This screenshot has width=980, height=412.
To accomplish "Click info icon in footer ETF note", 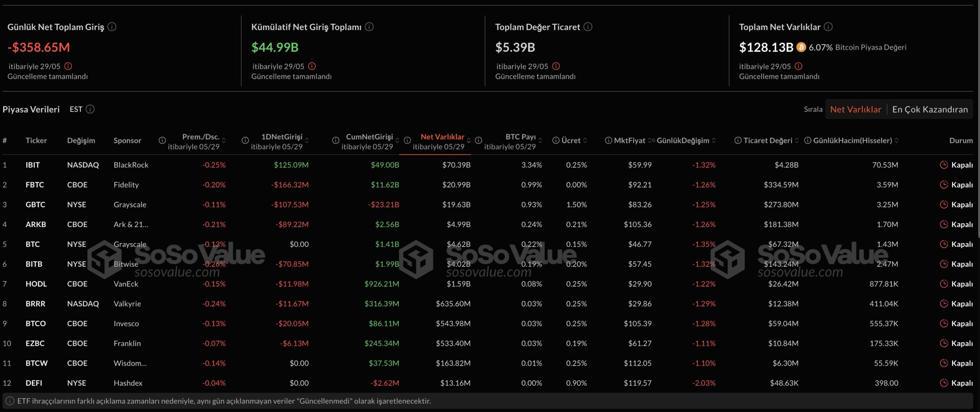I will (10, 401).
